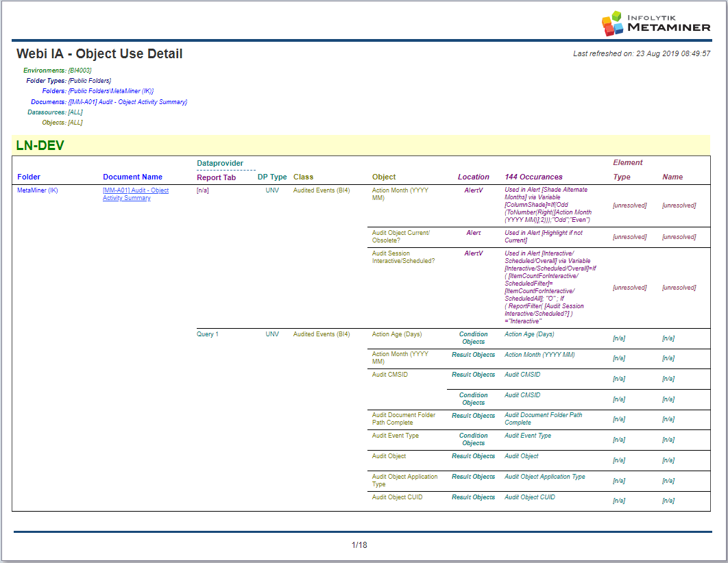Click the Document Name column header

click(x=133, y=177)
